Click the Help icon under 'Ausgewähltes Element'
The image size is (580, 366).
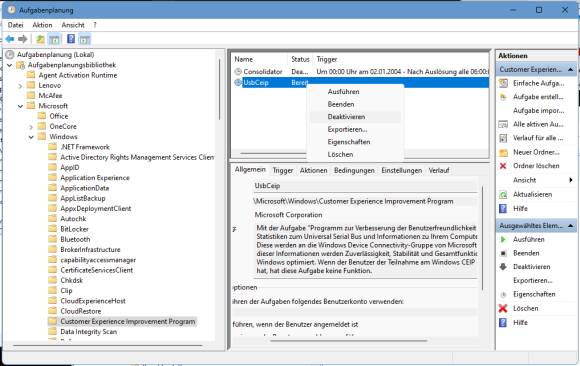503,323
